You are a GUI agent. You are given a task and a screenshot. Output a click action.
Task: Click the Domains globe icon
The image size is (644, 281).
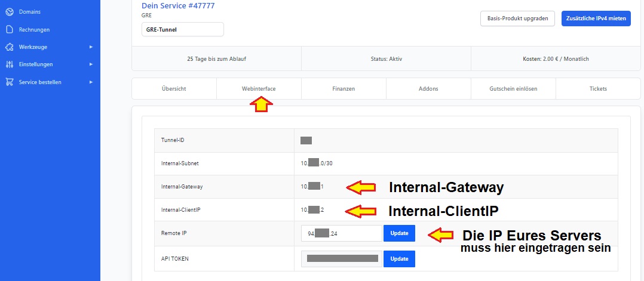click(x=9, y=12)
